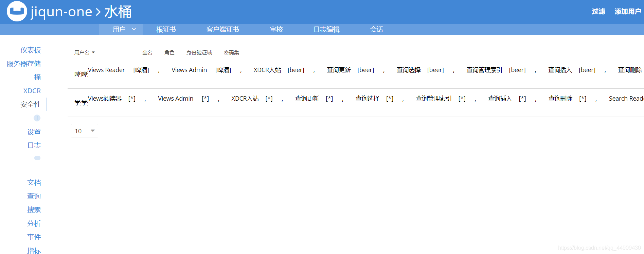Open 事件 in the sidebar
This screenshot has width=644, height=254.
34,237
